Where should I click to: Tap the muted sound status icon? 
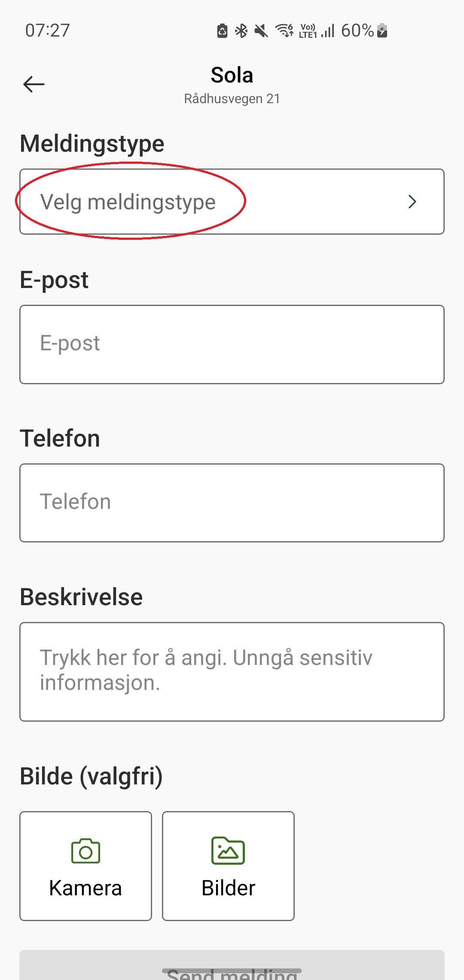[x=261, y=31]
